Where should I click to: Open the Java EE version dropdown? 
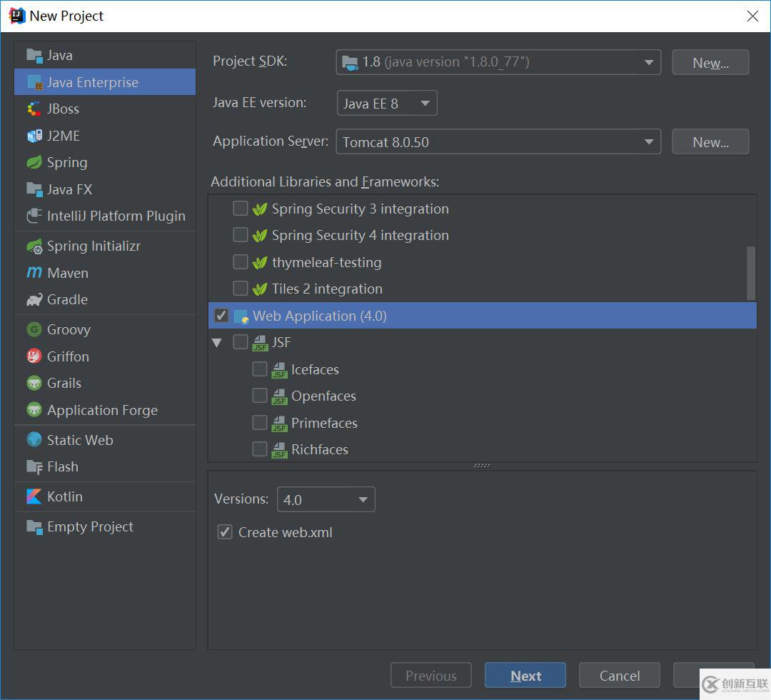click(x=387, y=104)
